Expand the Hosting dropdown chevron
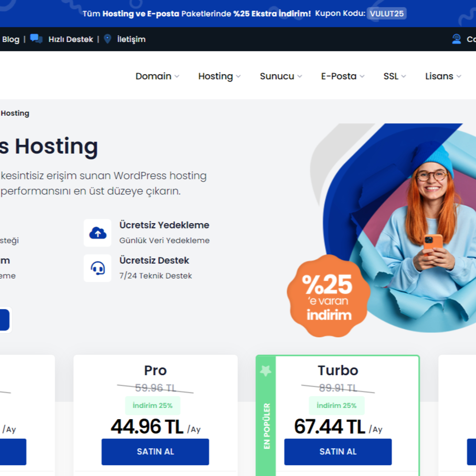The width and height of the screenshot is (476, 476). coord(238,76)
